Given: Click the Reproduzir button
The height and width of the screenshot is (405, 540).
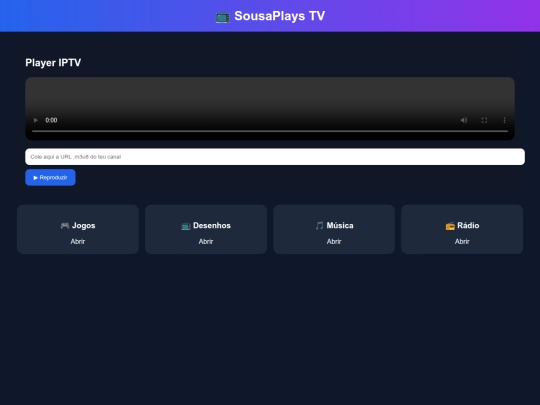Looking at the screenshot, I should (50, 177).
